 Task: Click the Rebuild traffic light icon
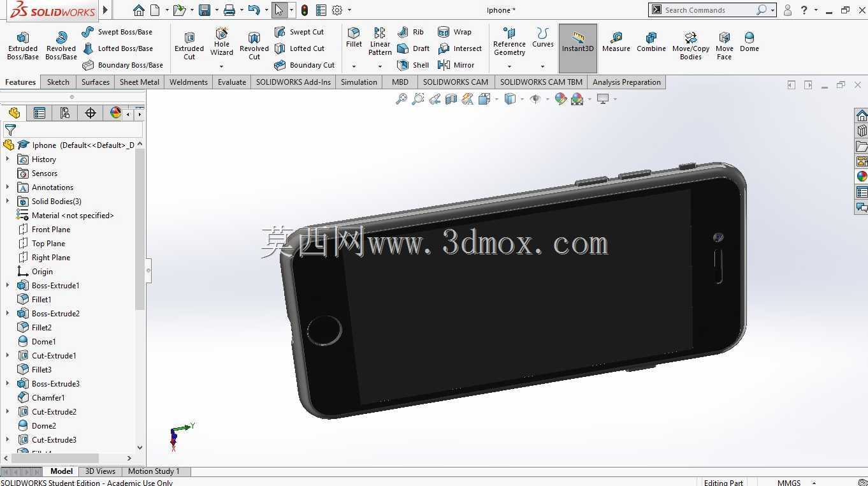(x=305, y=10)
